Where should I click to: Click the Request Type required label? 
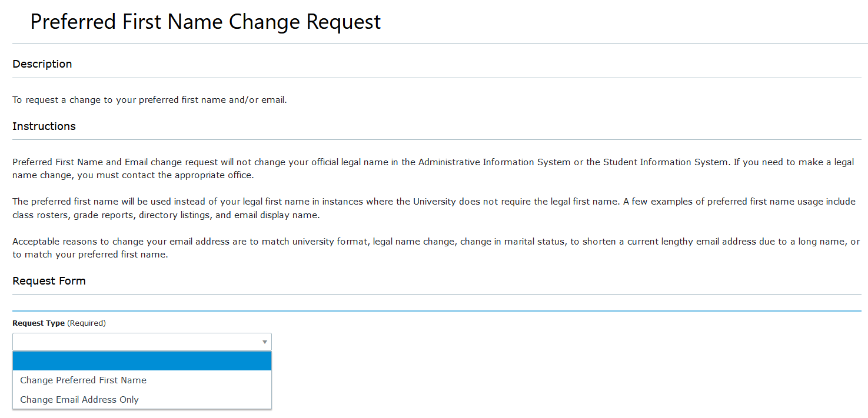point(37,323)
